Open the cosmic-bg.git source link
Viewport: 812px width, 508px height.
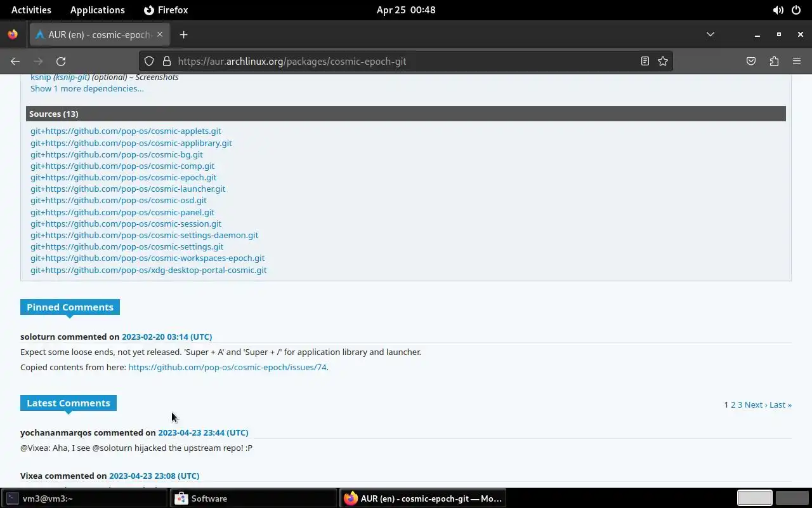pyautogui.click(x=117, y=154)
